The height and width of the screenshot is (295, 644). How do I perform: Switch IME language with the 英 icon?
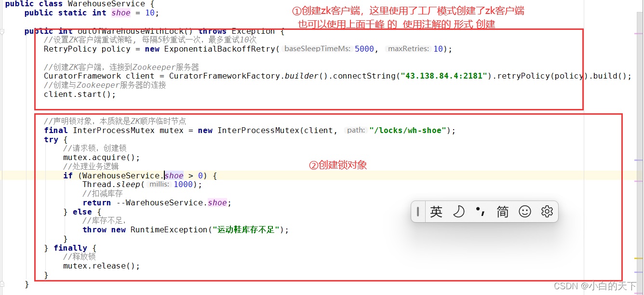click(436, 212)
